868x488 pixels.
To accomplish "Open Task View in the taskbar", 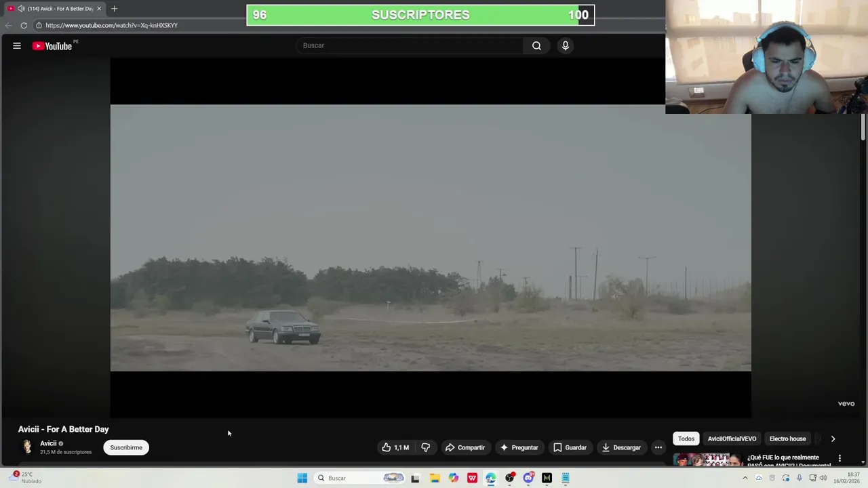I will [x=415, y=478].
